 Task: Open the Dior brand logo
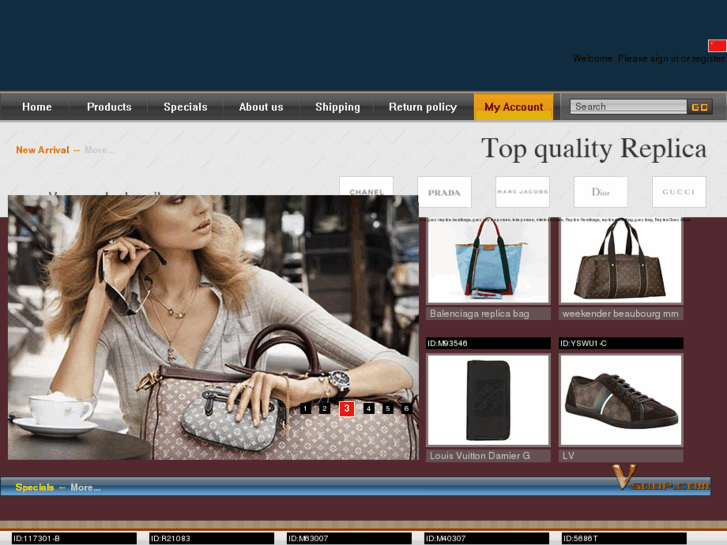pyautogui.click(x=600, y=192)
